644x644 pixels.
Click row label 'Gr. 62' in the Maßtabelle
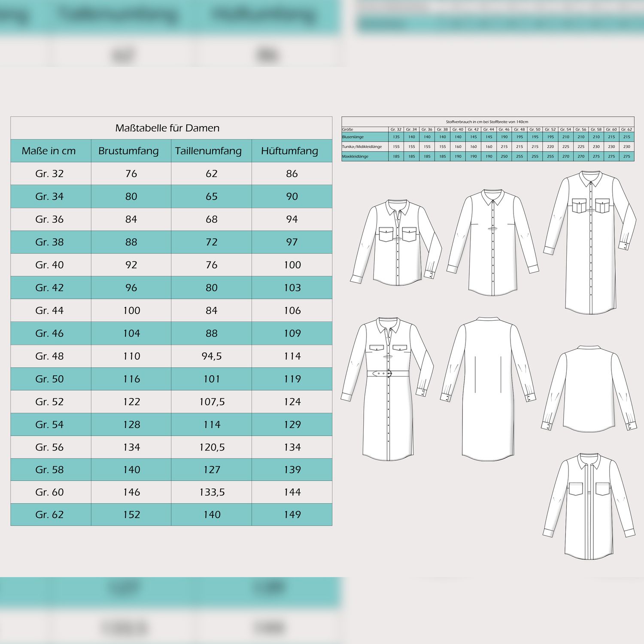[49, 514]
